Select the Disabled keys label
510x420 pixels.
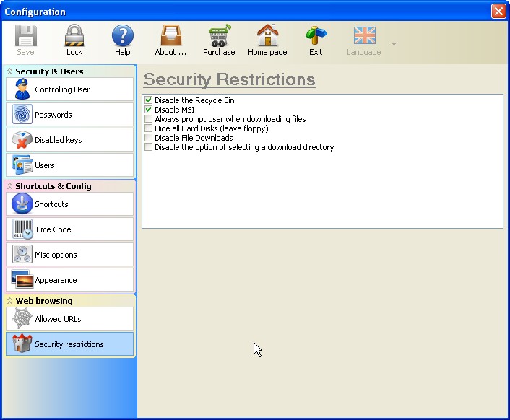pos(59,140)
